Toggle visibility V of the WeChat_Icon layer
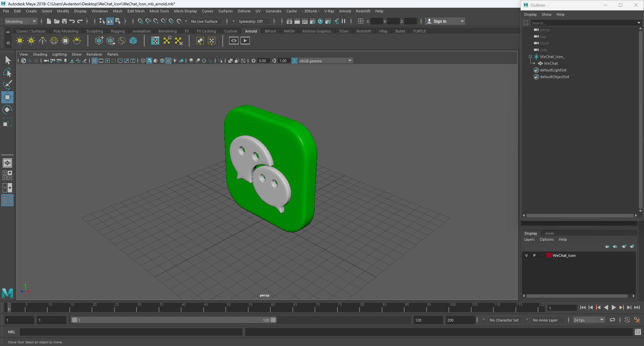This screenshot has height=346, width=644. pos(526,255)
